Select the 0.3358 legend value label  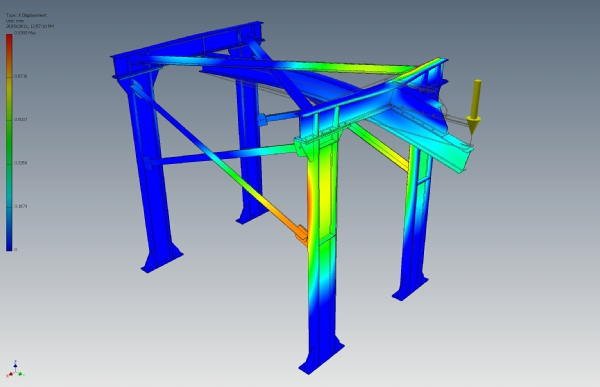click(x=20, y=163)
